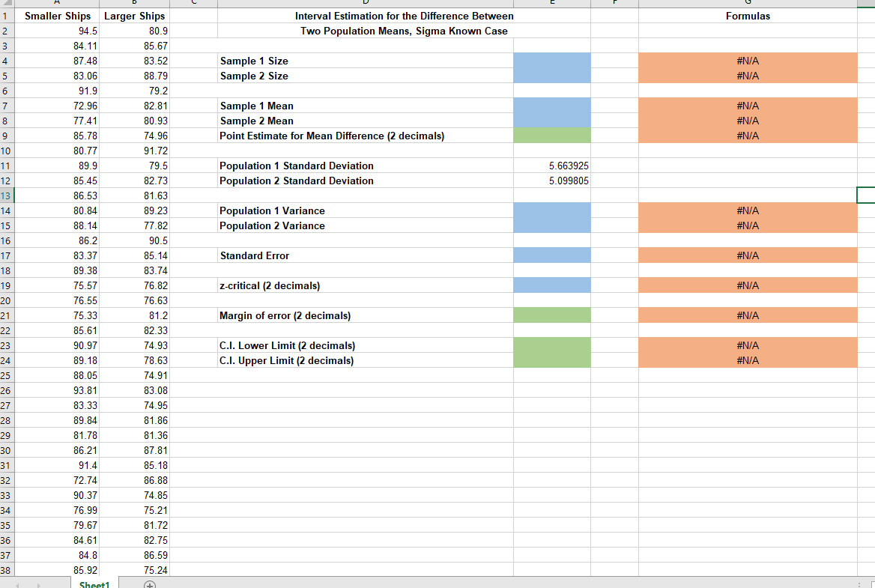Select the row 38 header
The height and width of the screenshot is (588, 875).
click(7, 570)
